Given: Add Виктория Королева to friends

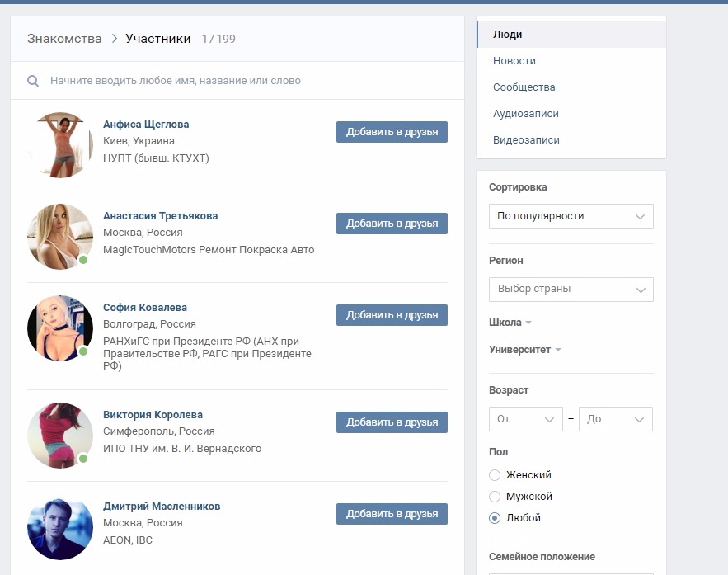Looking at the screenshot, I should coord(392,422).
